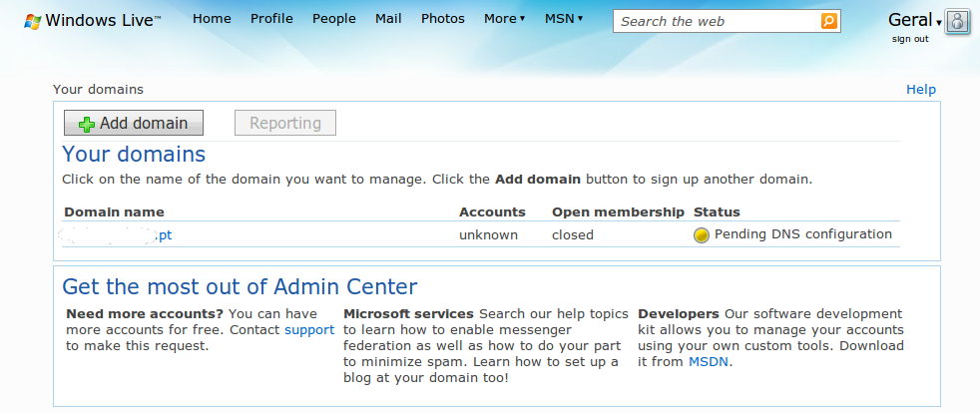Click the 'closed' membership value
980x414 pixels.
573,235
